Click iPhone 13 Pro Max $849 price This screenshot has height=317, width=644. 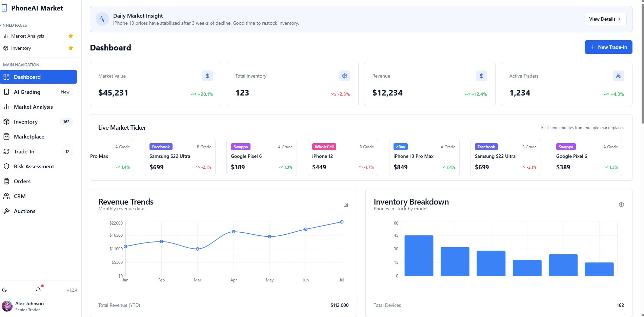click(x=400, y=167)
